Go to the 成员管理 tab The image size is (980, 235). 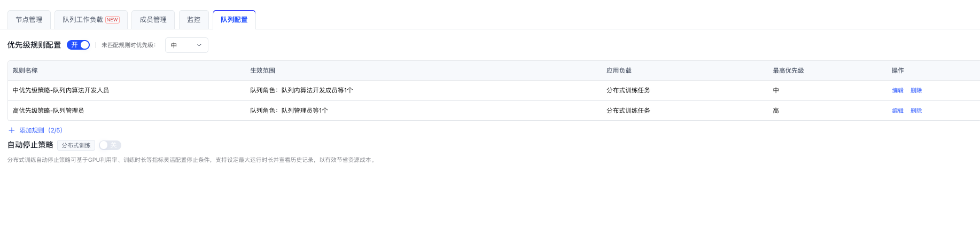(x=153, y=20)
